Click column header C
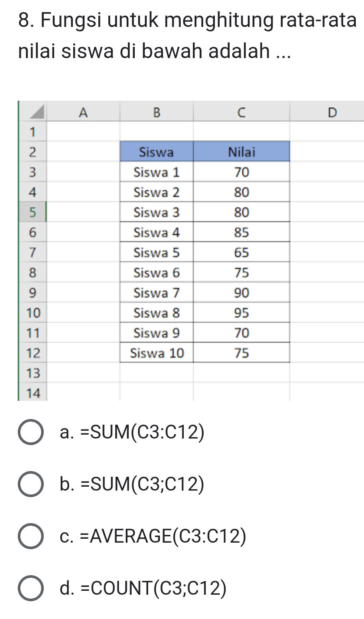 (241, 112)
